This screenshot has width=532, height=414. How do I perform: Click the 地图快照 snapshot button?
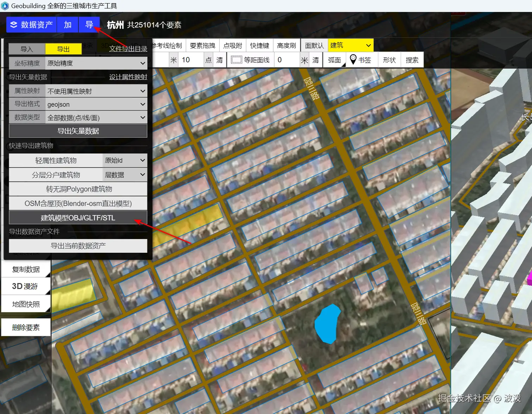(26, 304)
